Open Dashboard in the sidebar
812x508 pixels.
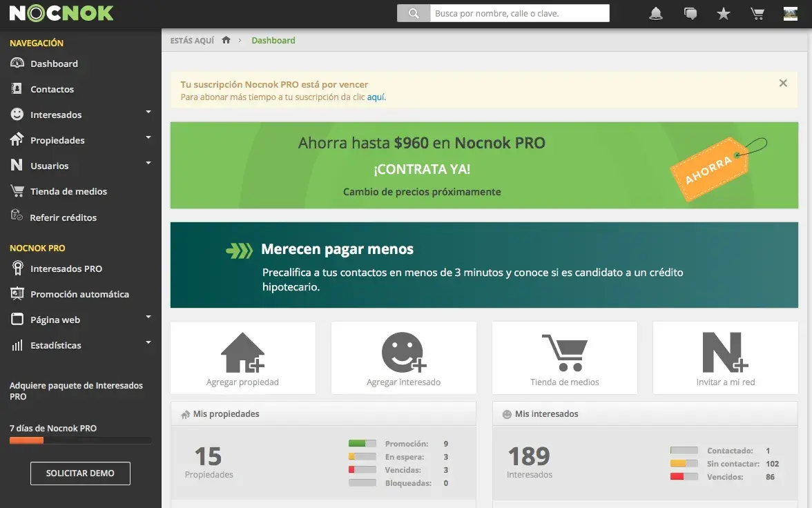[x=54, y=63]
